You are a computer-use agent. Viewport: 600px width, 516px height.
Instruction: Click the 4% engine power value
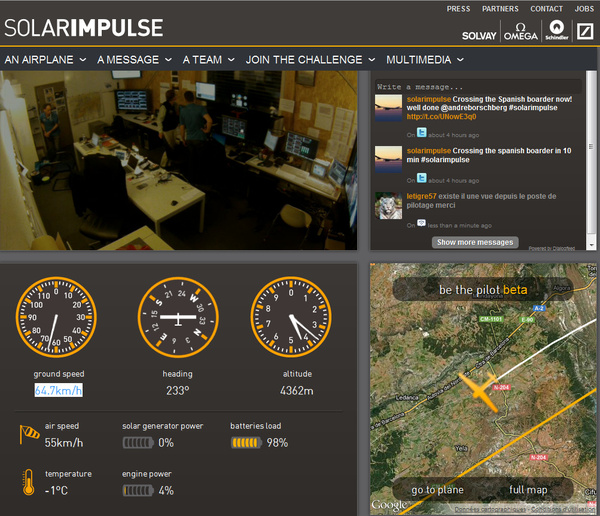[166, 490]
